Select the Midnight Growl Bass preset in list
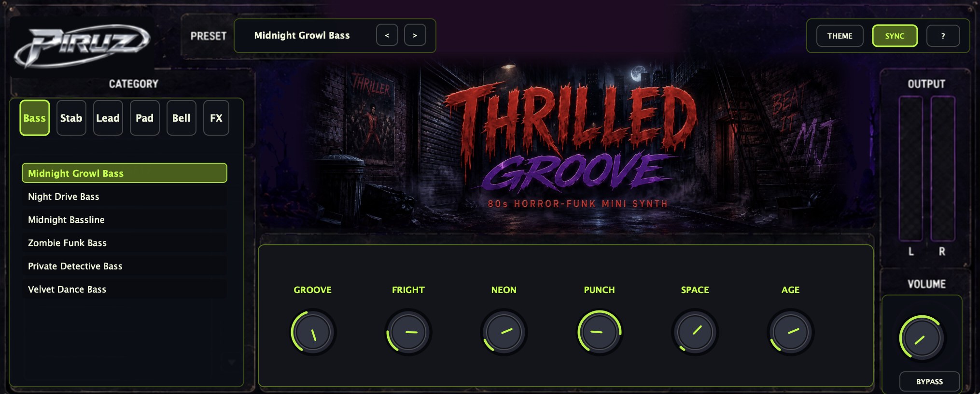 (125, 173)
